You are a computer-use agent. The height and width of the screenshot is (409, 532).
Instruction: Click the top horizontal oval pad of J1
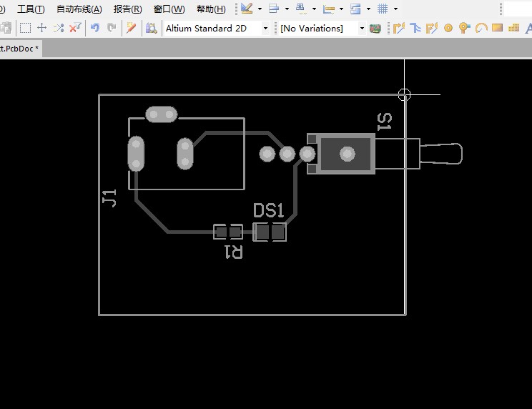click(x=161, y=114)
